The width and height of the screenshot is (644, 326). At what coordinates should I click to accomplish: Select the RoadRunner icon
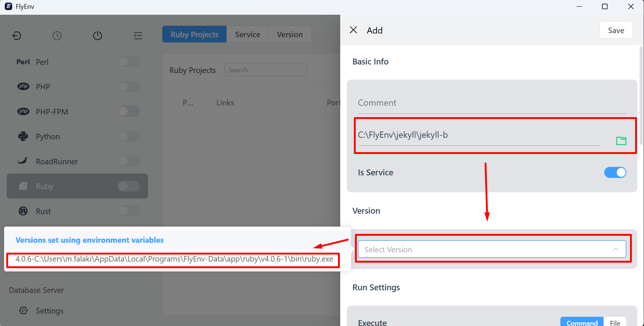[23, 161]
